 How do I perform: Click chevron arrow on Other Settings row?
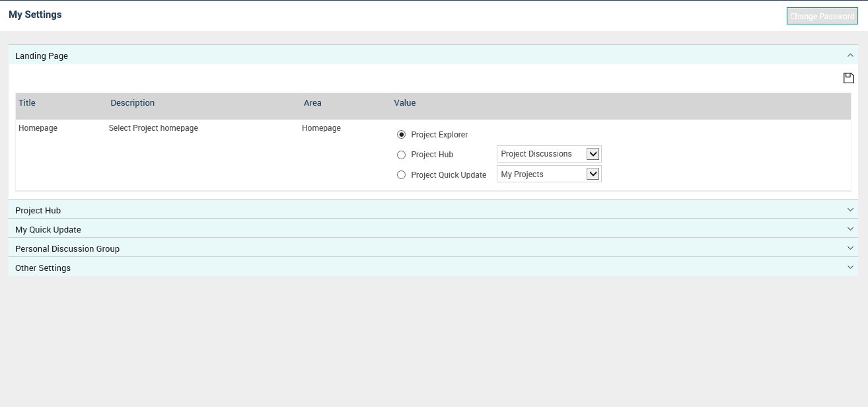pos(850,268)
